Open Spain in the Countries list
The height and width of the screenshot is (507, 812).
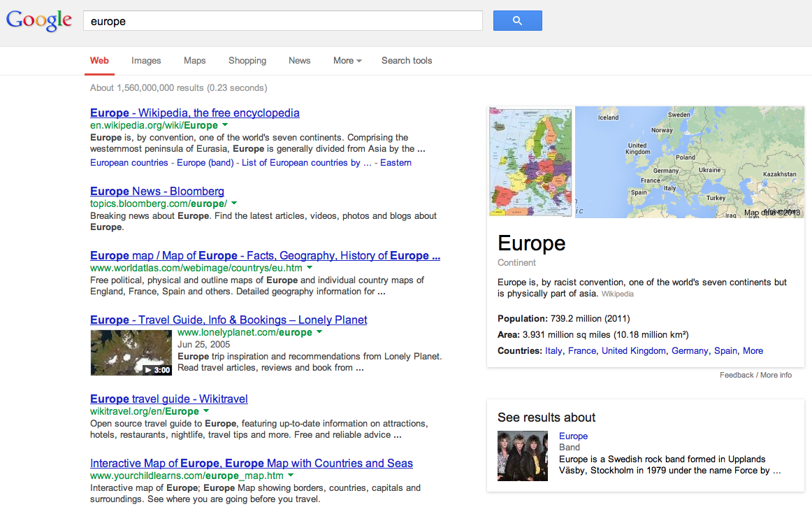tap(725, 351)
